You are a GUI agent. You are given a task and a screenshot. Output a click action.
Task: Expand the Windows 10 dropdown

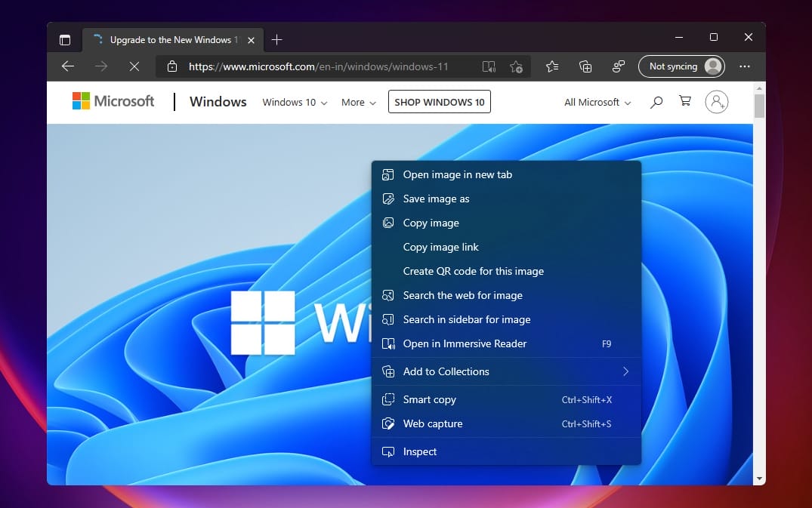click(294, 102)
